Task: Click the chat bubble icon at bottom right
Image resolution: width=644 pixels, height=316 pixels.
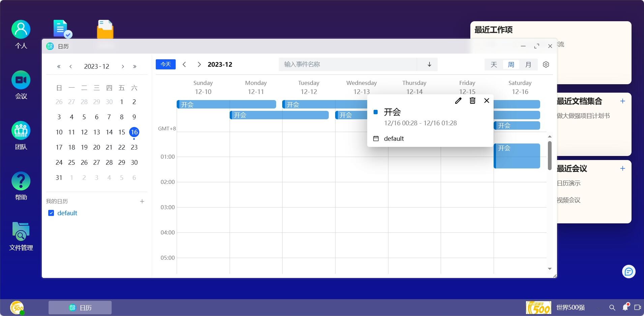Action: click(628, 272)
